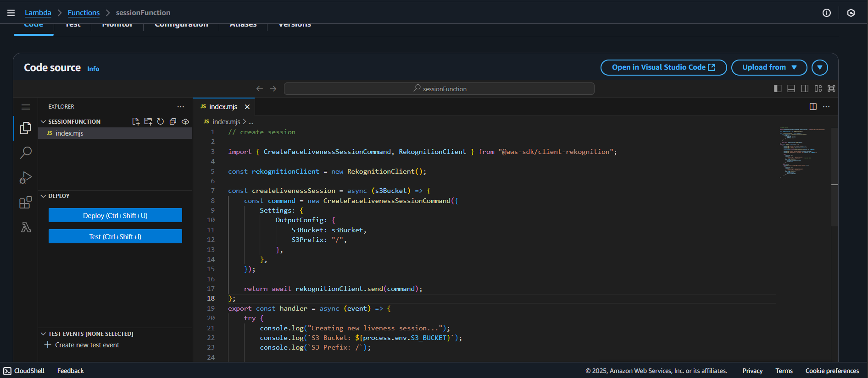Open the Lambda breadcrumb link

pos(38,13)
